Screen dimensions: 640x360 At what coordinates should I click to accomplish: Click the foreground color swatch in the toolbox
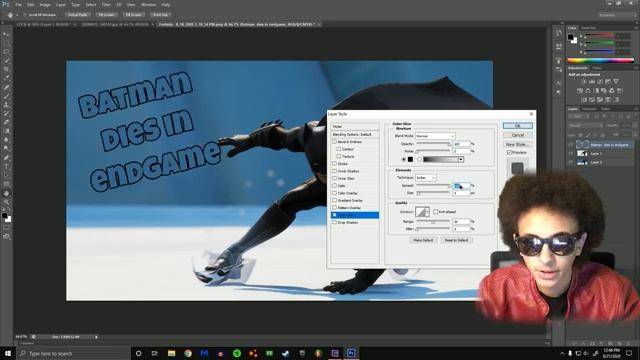tap(4, 215)
